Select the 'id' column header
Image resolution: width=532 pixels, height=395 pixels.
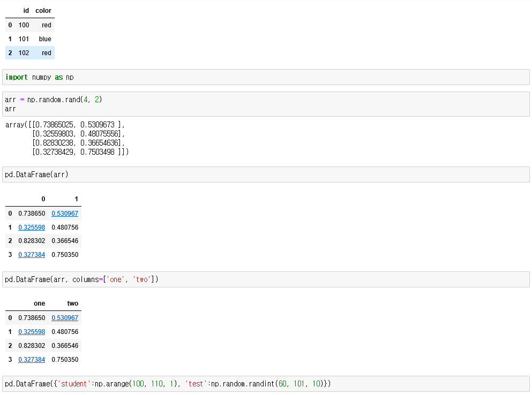26,11
